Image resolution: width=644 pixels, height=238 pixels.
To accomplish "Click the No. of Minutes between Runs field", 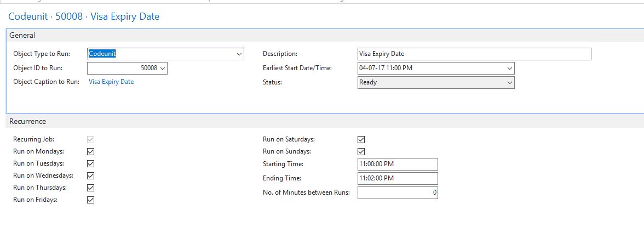I will pyautogui.click(x=398, y=193).
